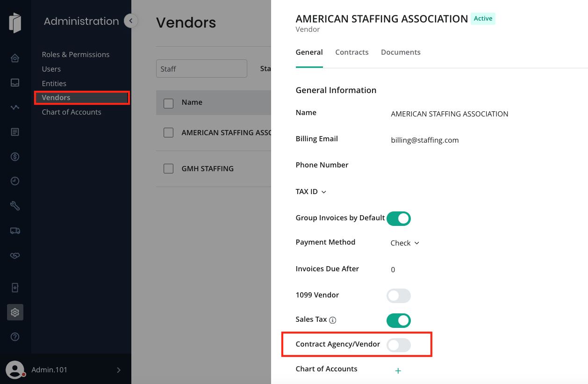Viewport: 588px width, 384px height.
Task: Expand the Admin.101 user menu arrow
Action: 119,370
